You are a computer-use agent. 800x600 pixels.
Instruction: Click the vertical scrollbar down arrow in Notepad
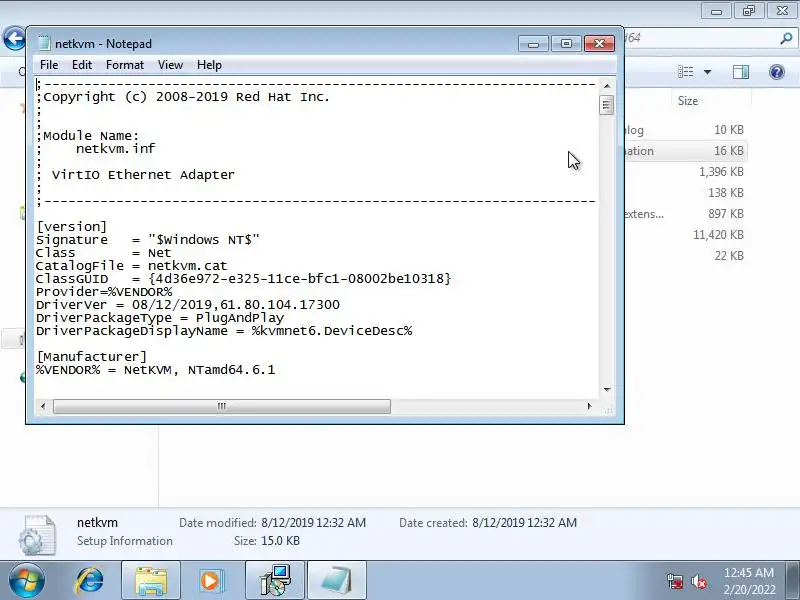point(607,390)
